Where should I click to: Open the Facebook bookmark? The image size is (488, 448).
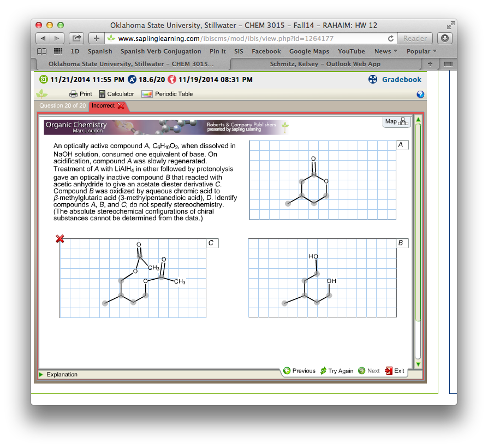pyautogui.click(x=266, y=51)
